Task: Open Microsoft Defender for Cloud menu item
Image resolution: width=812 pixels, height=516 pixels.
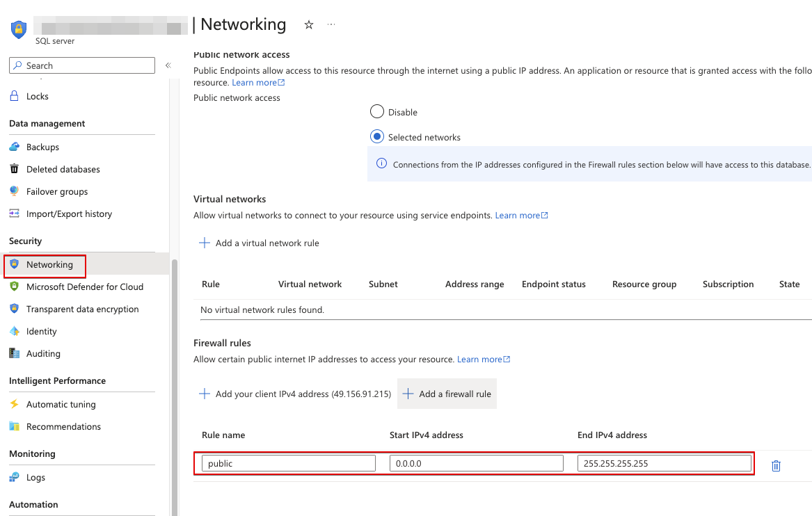Action: click(x=84, y=287)
